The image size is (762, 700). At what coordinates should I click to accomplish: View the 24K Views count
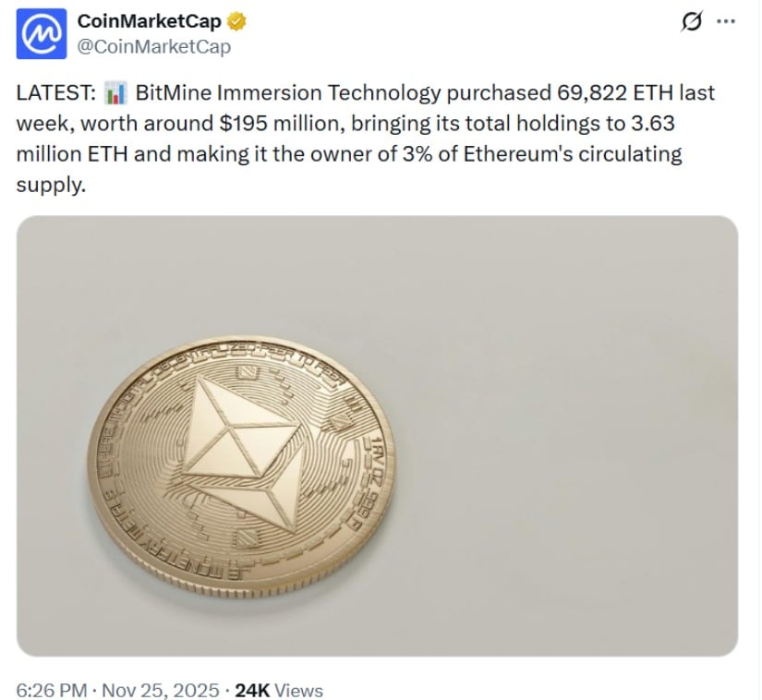click(280, 690)
